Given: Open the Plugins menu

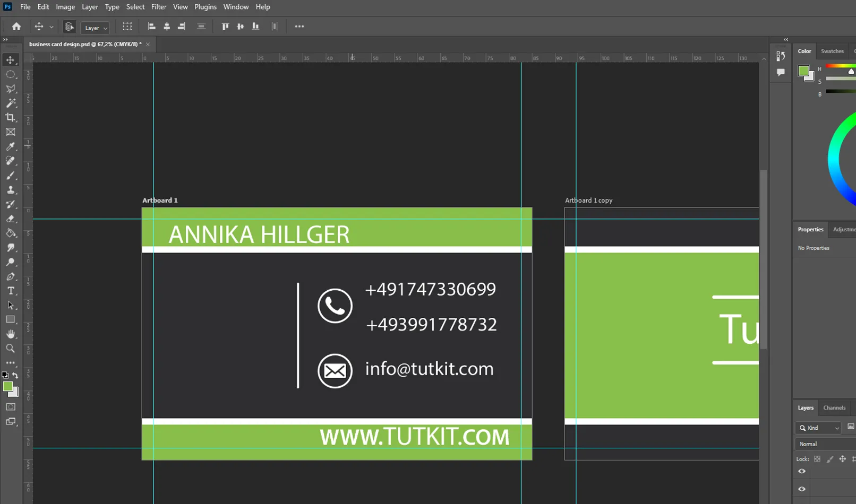Looking at the screenshot, I should (x=206, y=7).
